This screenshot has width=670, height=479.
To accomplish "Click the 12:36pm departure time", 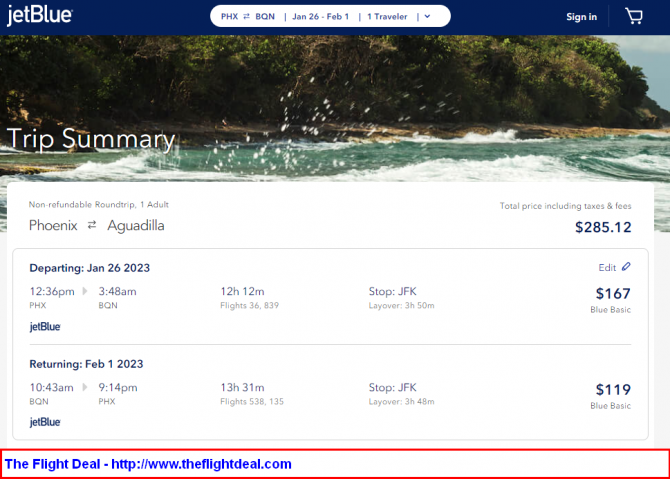I will [x=52, y=291].
